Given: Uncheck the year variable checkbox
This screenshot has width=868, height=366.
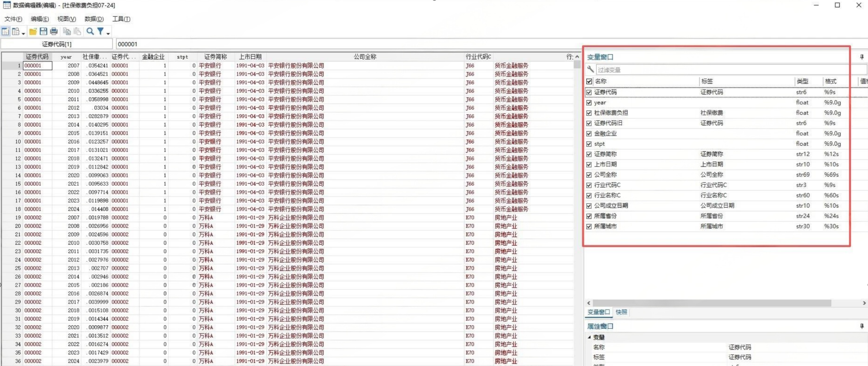Looking at the screenshot, I should click(589, 103).
